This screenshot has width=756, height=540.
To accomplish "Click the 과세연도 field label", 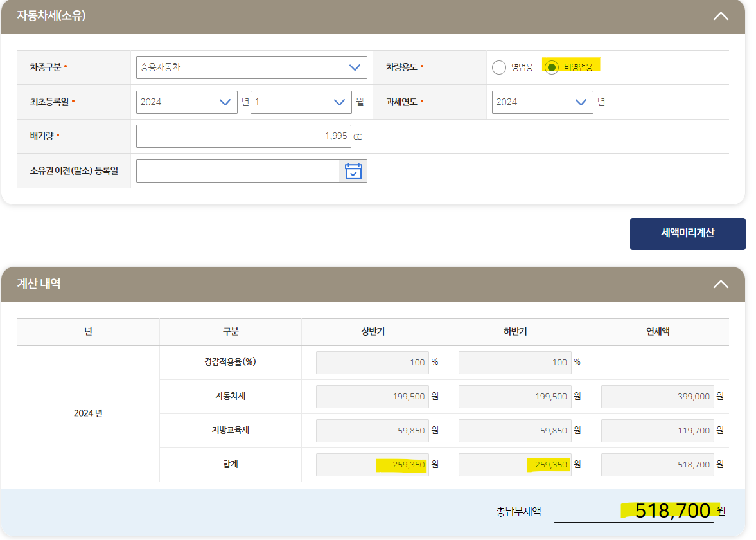I will pyautogui.click(x=401, y=102).
